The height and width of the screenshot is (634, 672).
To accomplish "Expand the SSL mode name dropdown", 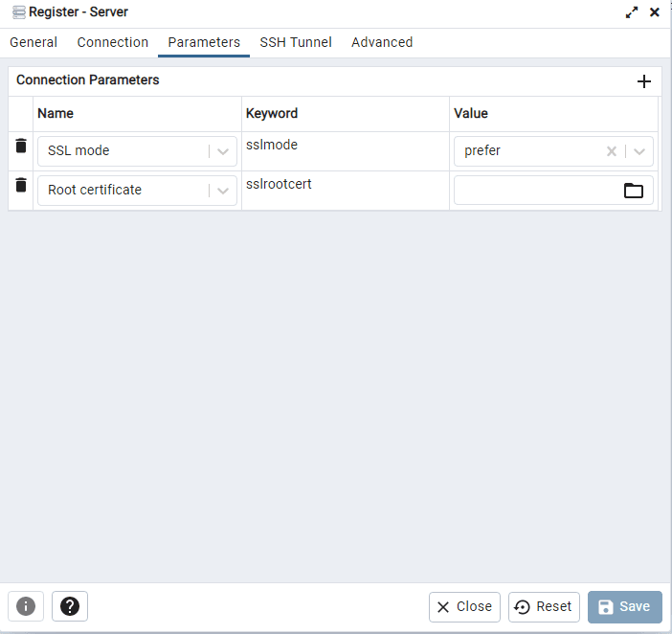I will (x=223, y=150).
